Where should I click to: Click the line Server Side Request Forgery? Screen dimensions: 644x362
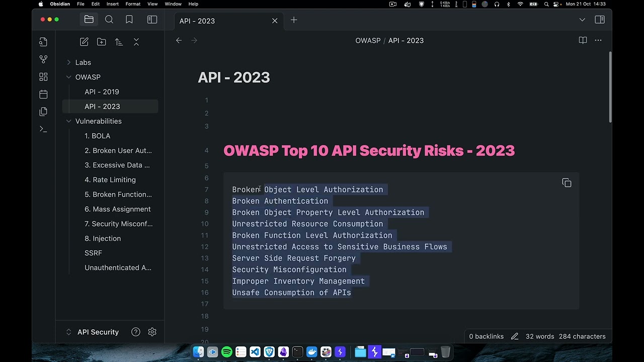click(294, 258)
